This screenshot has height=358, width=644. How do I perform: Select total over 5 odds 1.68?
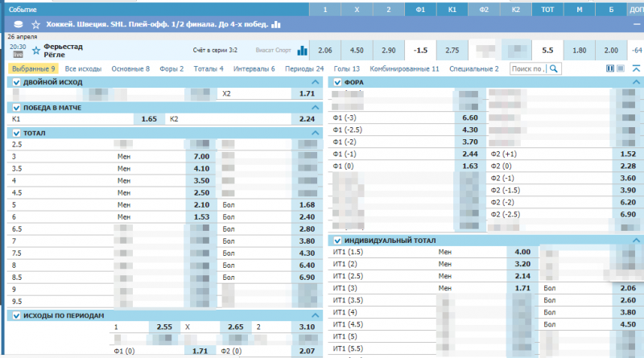pyautogui.click(x=306, y=206)
